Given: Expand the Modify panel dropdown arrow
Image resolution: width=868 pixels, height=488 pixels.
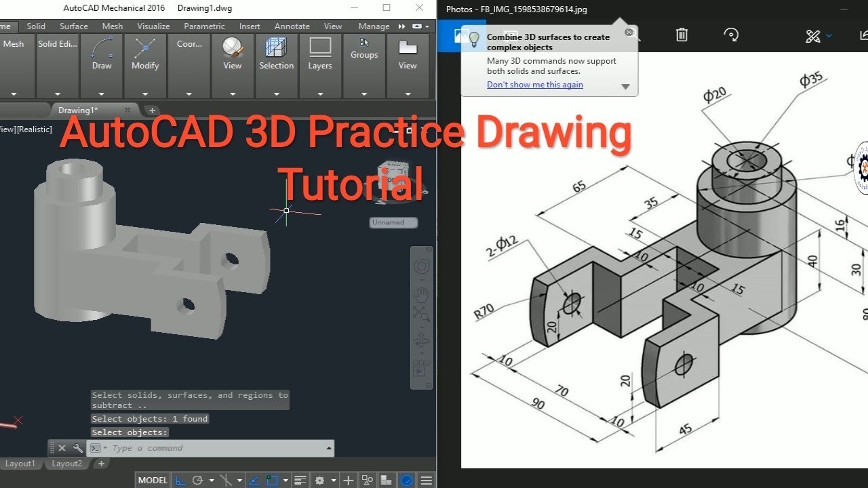Looking at the screenshot, I should point(145,94).
